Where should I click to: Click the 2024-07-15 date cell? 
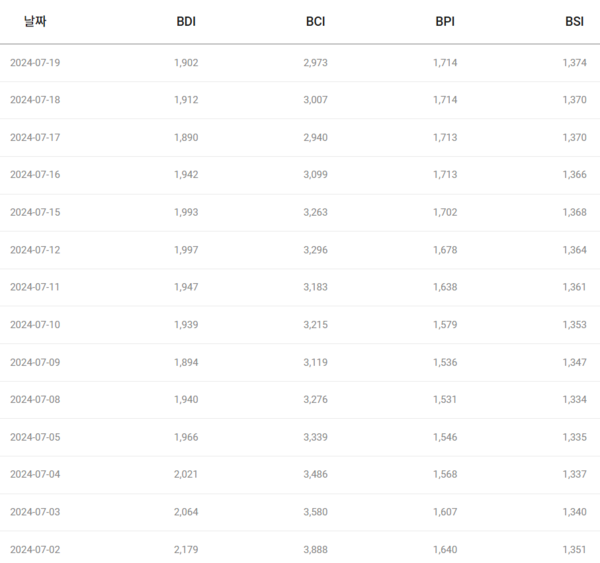pos(35,212)
